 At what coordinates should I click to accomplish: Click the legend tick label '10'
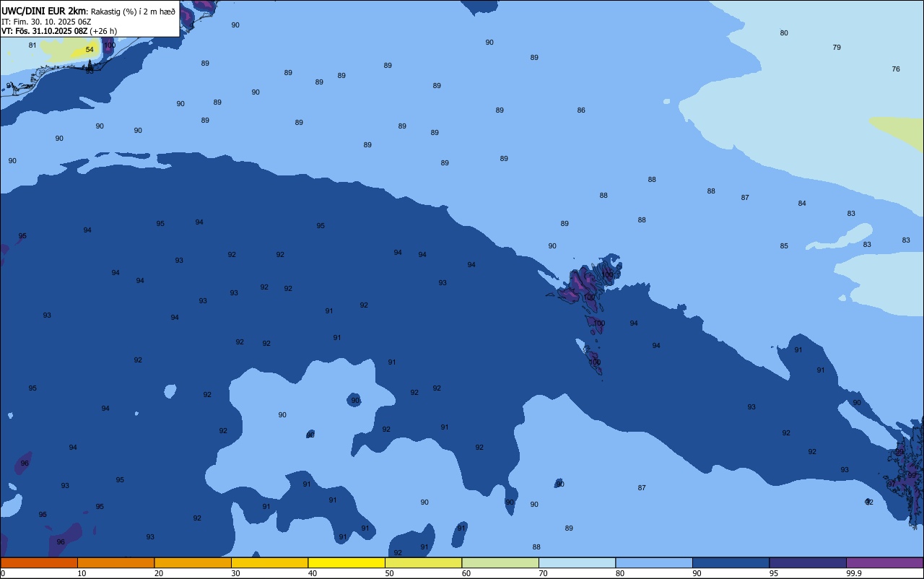click(82, 573)
